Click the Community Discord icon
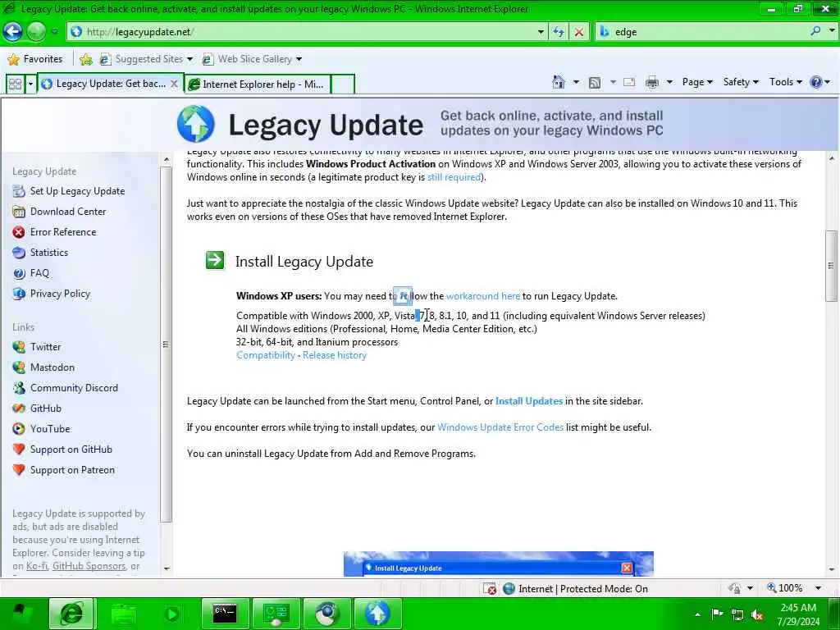The image size is (840, 630). click(x=19, y=387)
